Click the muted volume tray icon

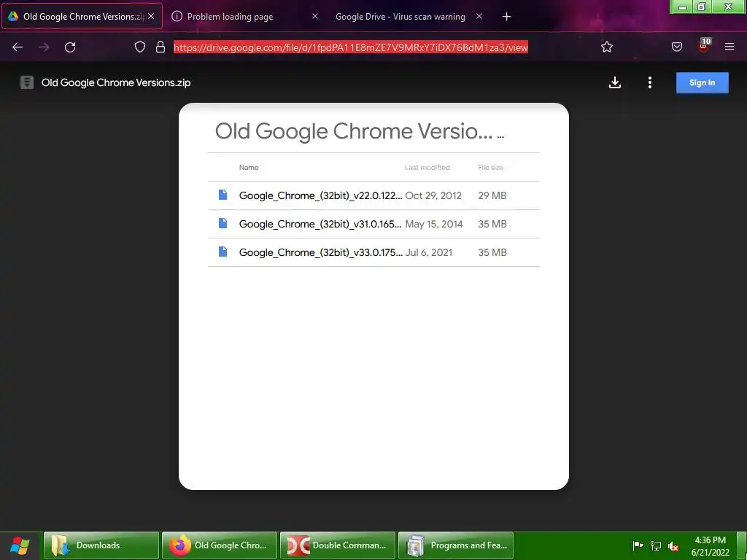[673, 546]
